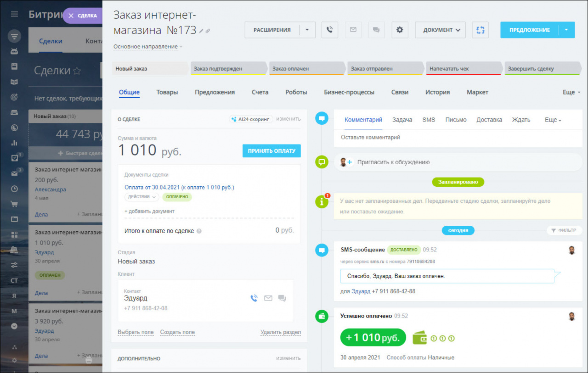Open mail icon with badge in sidebar
588x373 pixels.
pos(15,173)
